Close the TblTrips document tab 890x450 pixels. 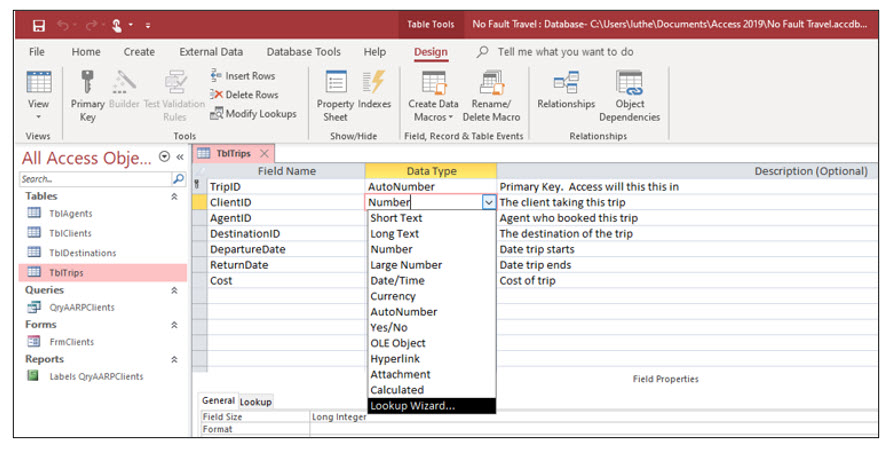(x=264, y=153)
